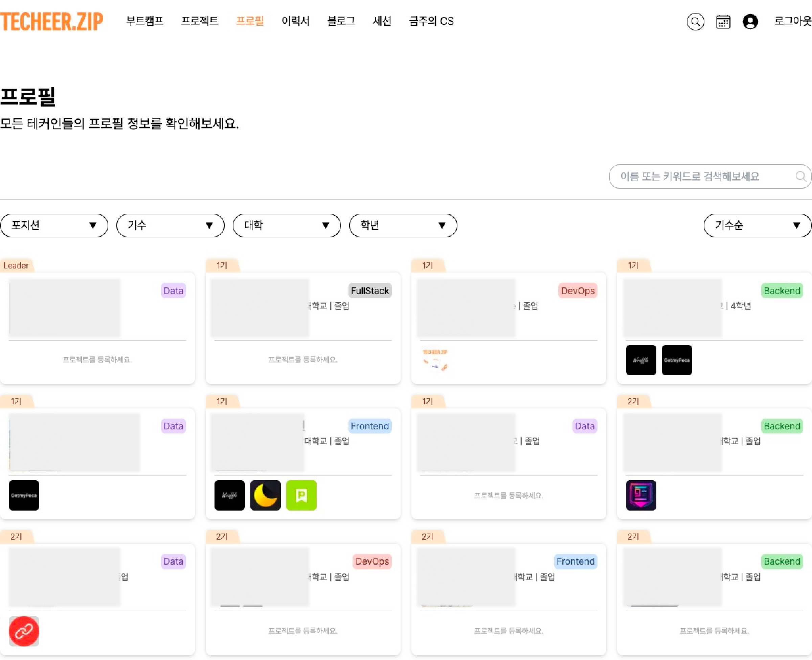The width and height of the screenshot is (812, 660).
Task: Expand the 기수 filter dropdown
Action: pos(170,226)
